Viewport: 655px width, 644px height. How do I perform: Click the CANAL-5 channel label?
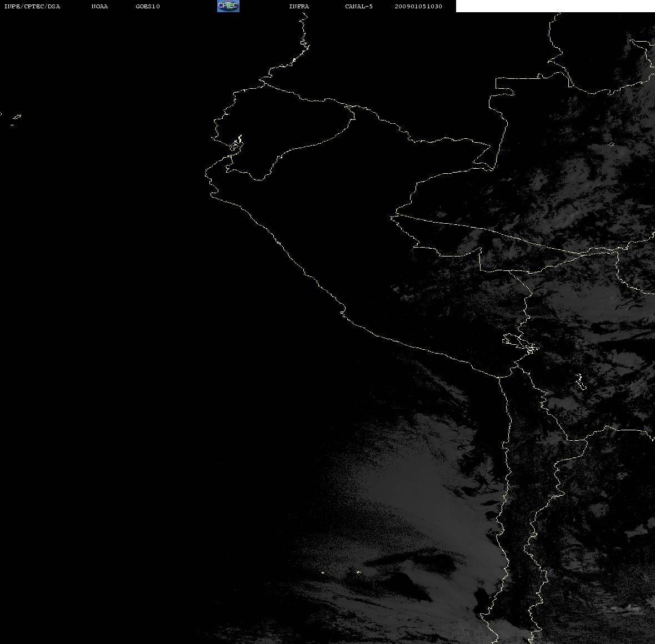point(359,6)
